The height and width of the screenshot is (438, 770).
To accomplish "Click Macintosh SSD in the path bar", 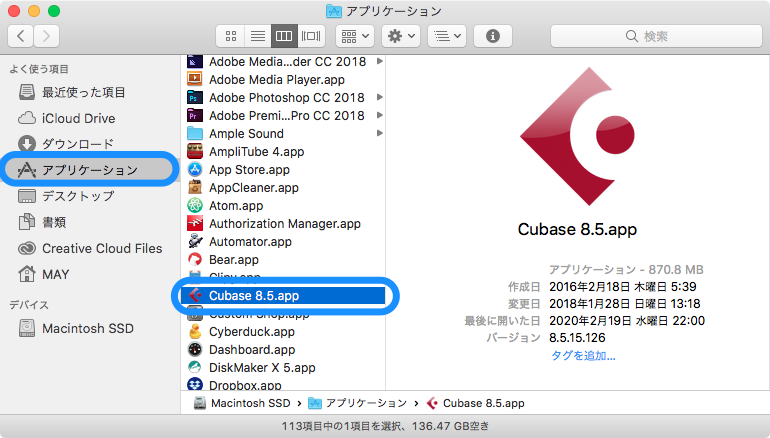I will click(x=243, y=403).
